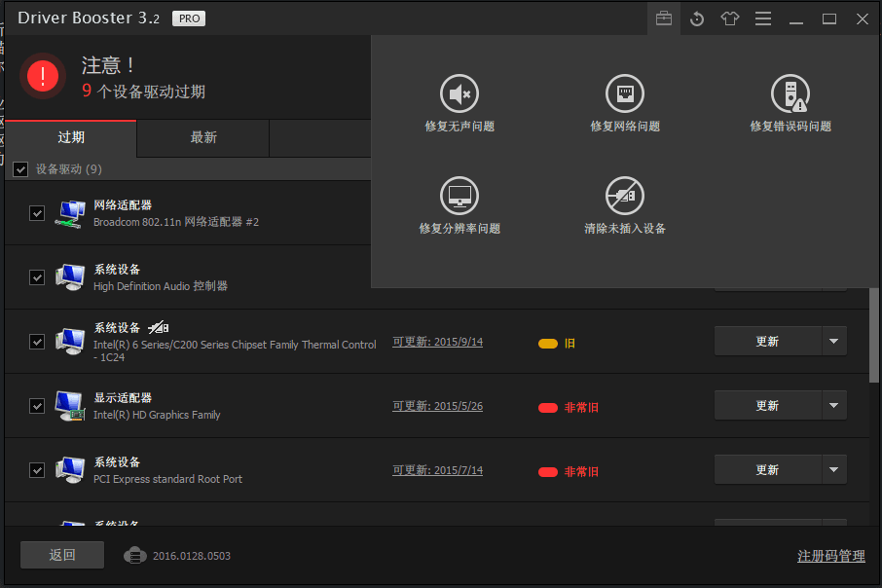Switch to the 过期 (outdated) tab
The width and height of the screenshot is (882, 588).
tap(71, 138)
